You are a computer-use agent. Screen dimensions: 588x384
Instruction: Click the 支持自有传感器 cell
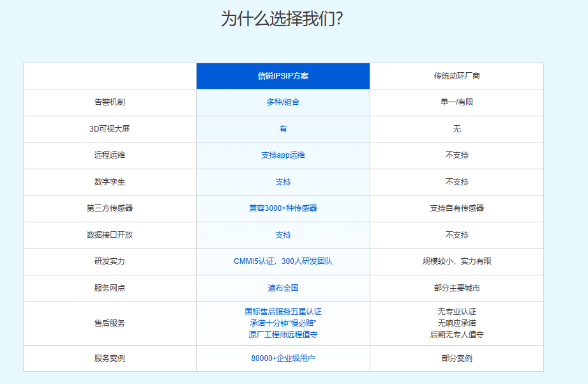click(456, 208)
